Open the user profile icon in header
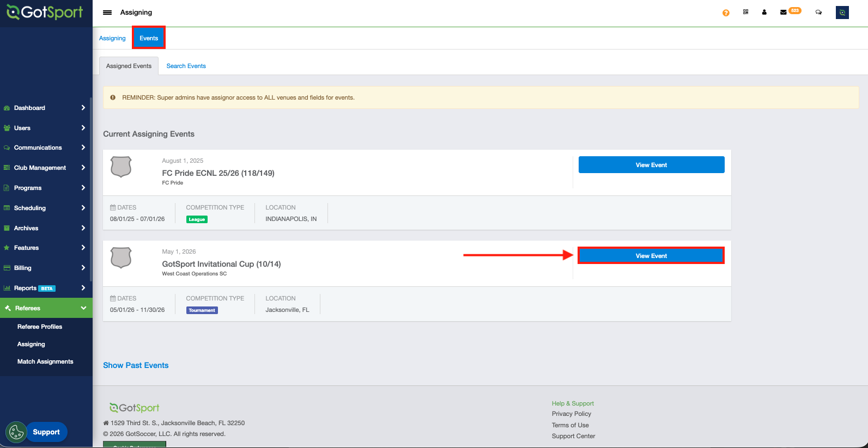 click(x=764, y=12)
